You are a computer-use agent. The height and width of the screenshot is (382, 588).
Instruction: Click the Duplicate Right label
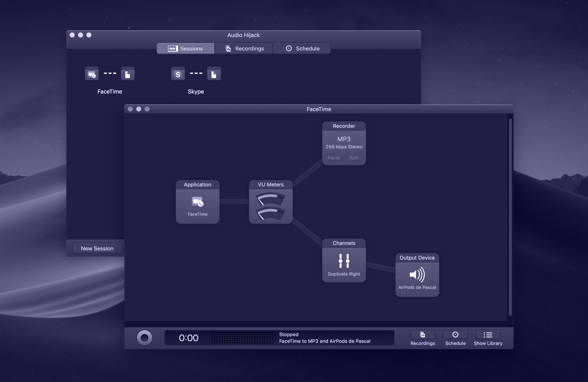coord(344,274)
